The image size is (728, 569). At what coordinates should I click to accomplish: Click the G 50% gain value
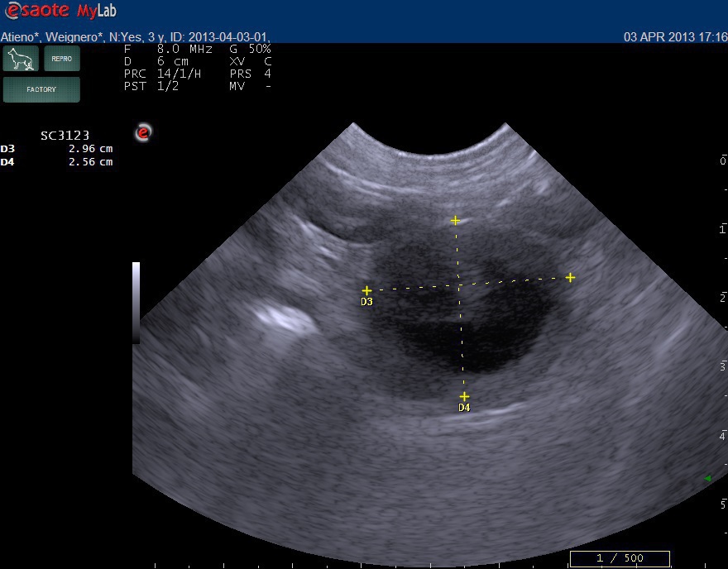coord(250,49)
